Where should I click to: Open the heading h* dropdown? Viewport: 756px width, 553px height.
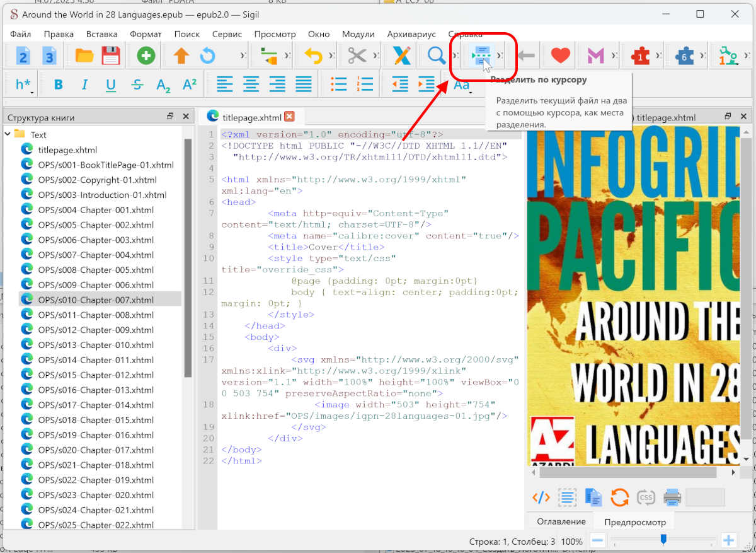pyautogui.click(x=24, y=85)
